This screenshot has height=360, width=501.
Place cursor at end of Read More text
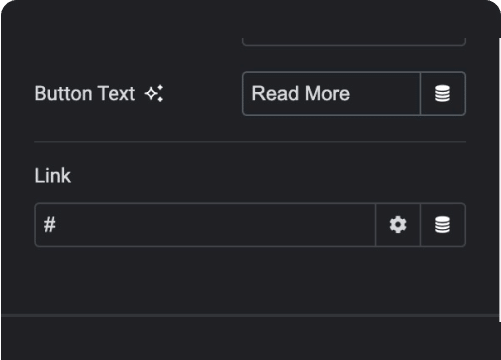pos(351,94)
